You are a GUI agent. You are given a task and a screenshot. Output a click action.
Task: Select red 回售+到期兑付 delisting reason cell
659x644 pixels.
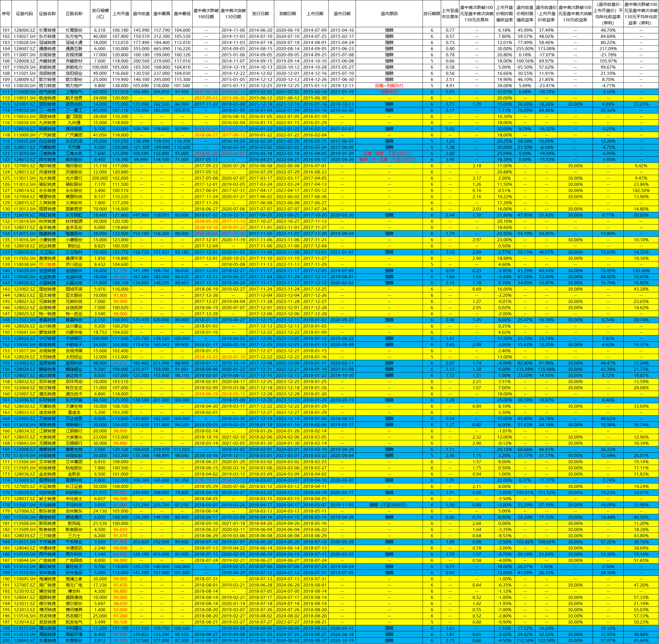tap(389, 85)
